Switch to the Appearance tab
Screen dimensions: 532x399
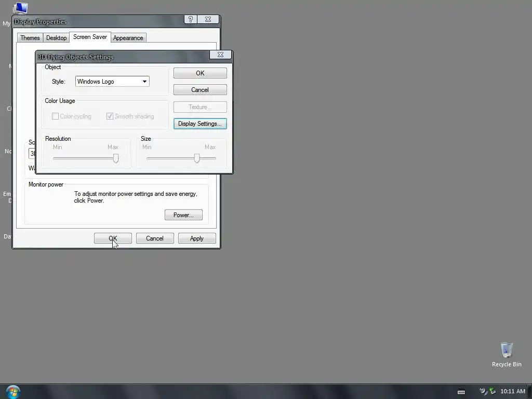(128, 37)
